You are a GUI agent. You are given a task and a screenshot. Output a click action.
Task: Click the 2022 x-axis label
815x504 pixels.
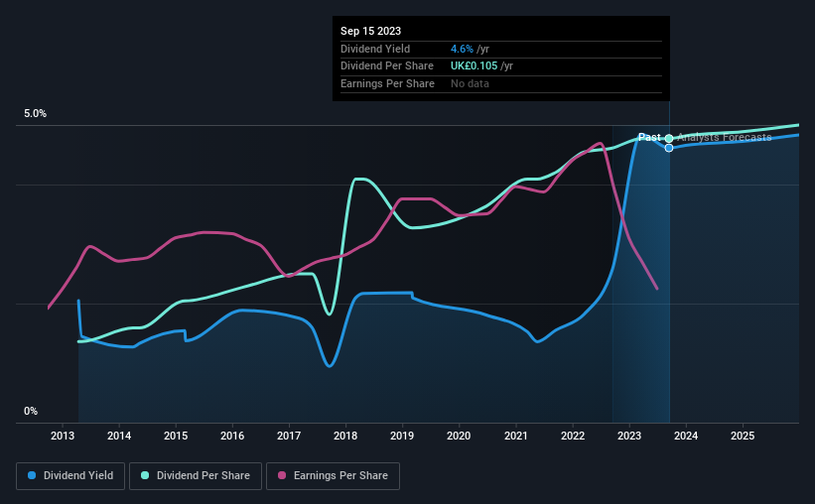click(573, 436)
